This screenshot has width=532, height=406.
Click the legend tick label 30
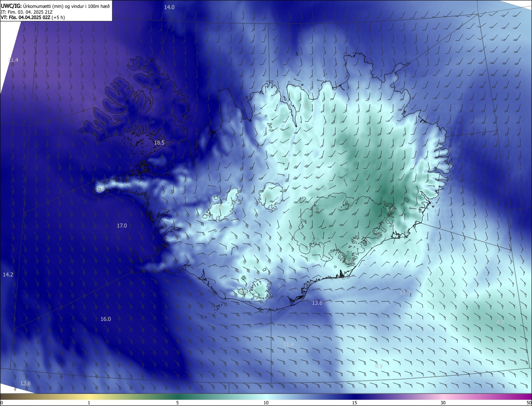(443, 403)
